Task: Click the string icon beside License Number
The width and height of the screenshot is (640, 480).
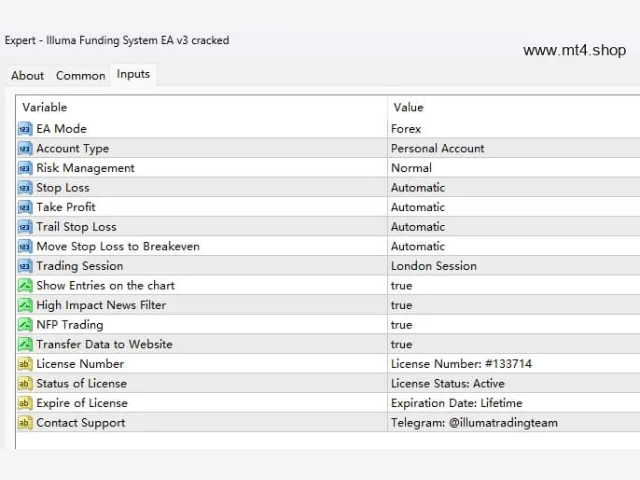Action: click(25, 364)
